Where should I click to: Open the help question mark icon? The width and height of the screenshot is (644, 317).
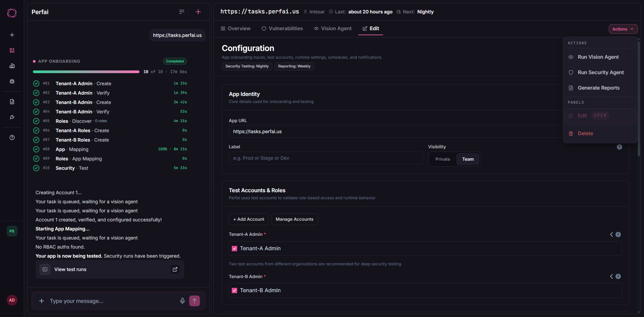(12, 138)
